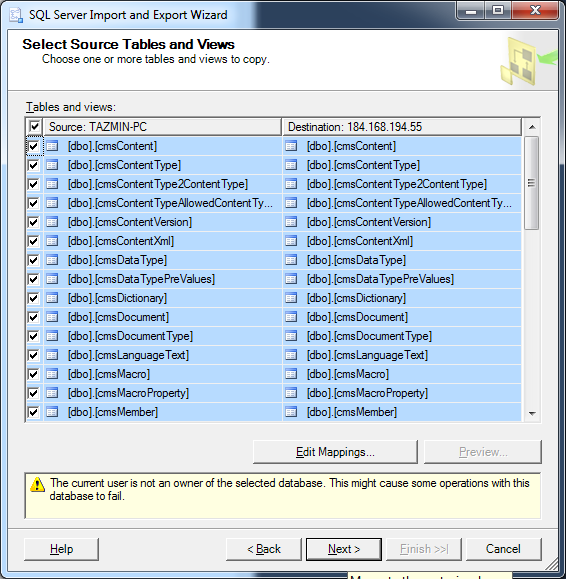Click table icon beside destination [dbo].[cmsDictionary]
This screenshot has height=579, width=566.
[291, 298]
